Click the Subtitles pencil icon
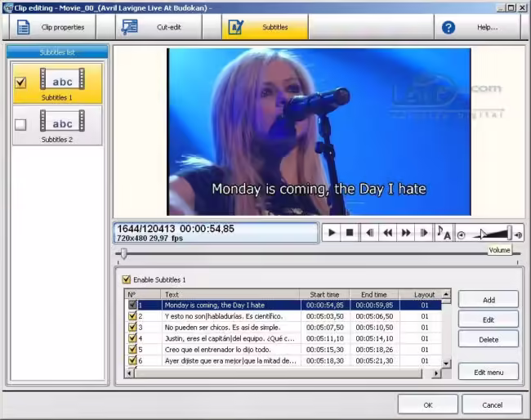Image resolution: width=531 pixels, height=420 pixels. [236, 27]
